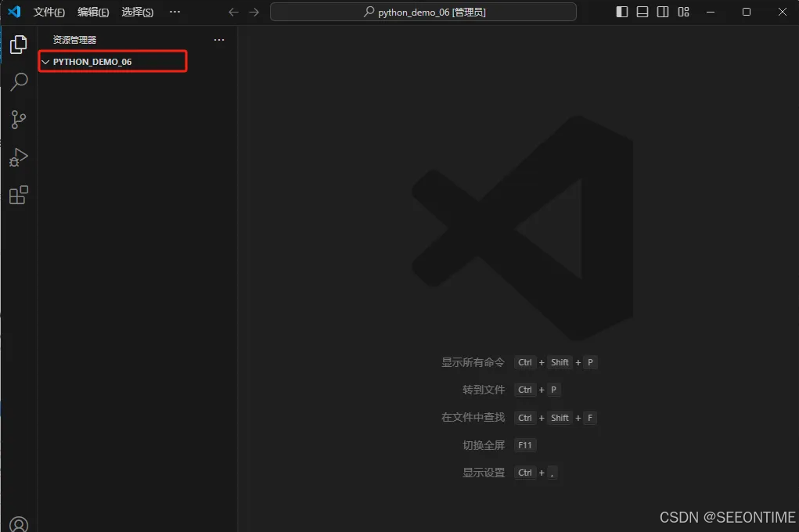Collapse the PYTHON_DEMO_06 folder chevron
Screen dimensions: 799x532
45,62
